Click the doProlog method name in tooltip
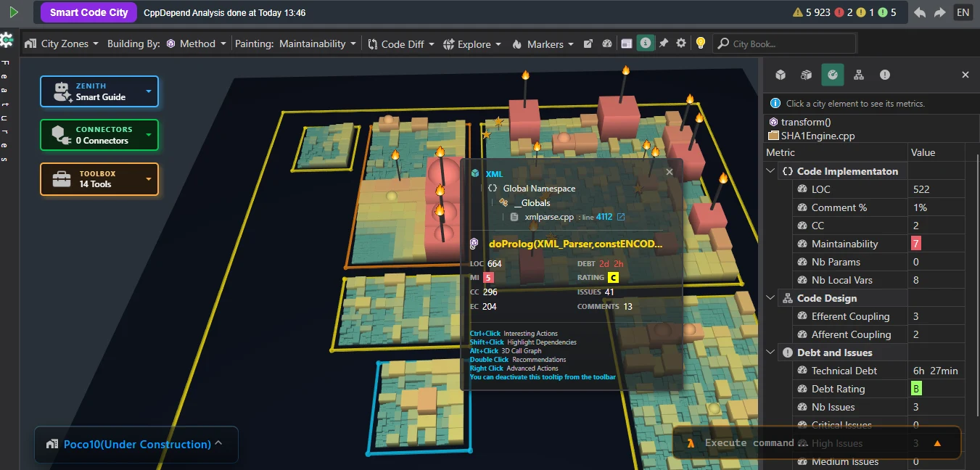The height and width of the screenshot is (470, 980). [576, 244]
